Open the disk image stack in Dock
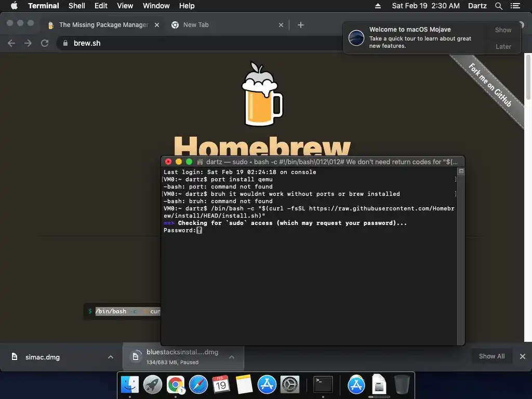 click(379, 384)
